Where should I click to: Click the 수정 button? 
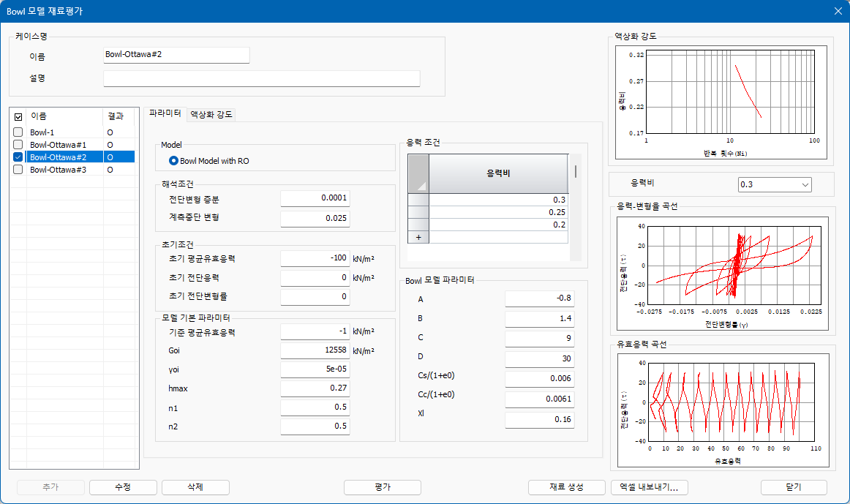click(123, 487)
